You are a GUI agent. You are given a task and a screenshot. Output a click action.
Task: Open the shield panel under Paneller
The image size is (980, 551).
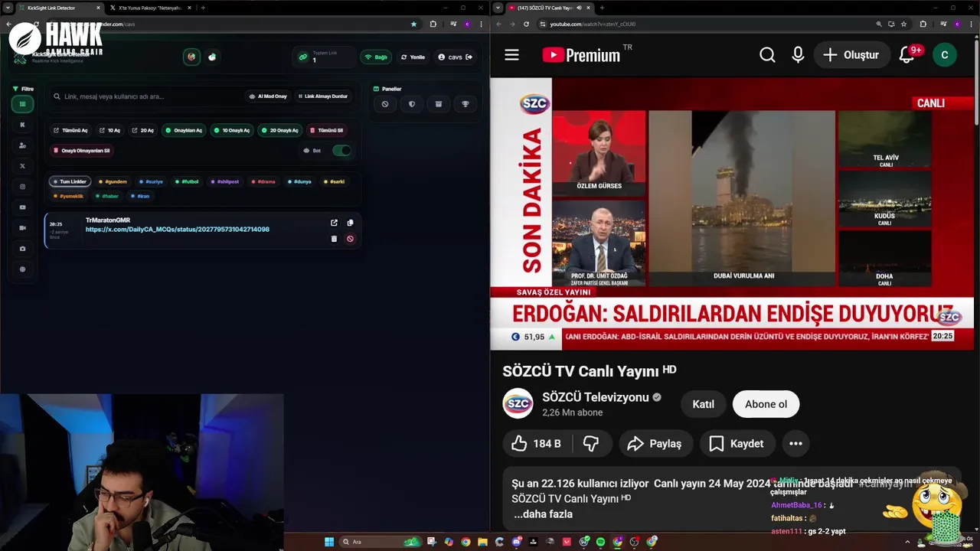tap(412, 104)
